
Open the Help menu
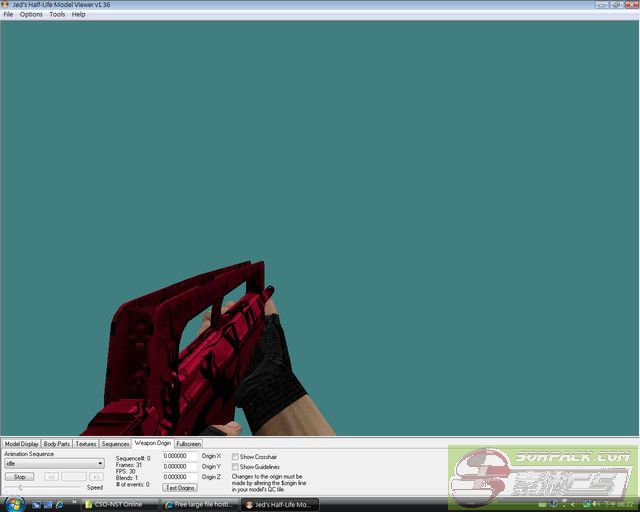tap(78, 14)
